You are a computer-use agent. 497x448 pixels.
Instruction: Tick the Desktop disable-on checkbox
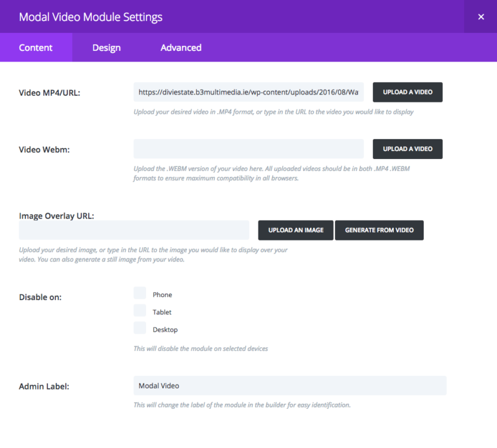coord(140,328)
